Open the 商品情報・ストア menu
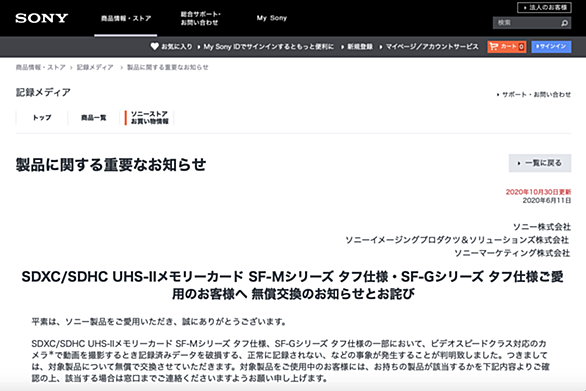This screenshot has width=586, height=391. (126, 18)
